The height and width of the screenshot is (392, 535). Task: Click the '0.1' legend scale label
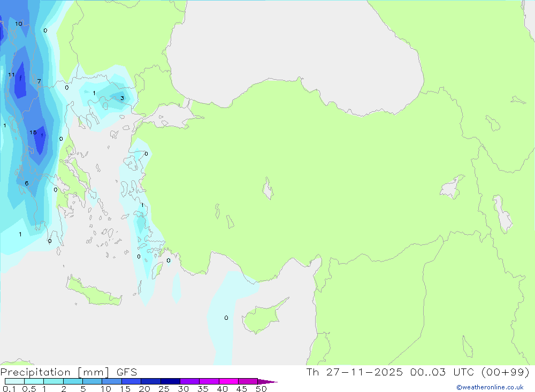(x=9, y=389)
